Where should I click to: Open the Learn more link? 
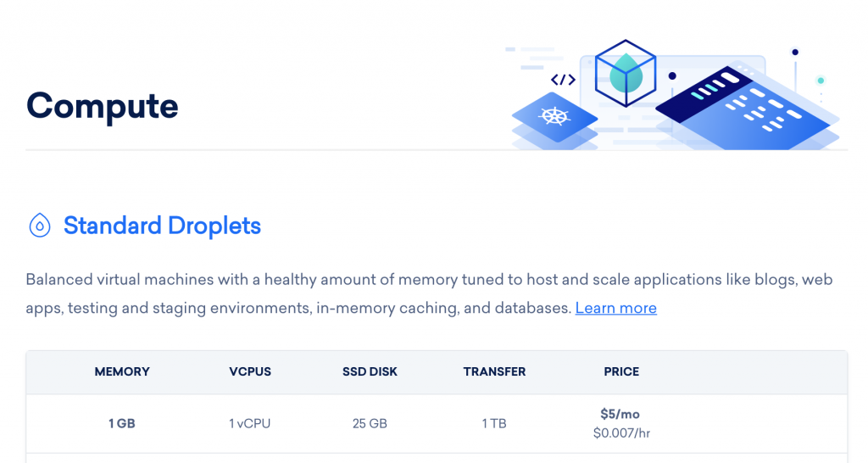click(615, 308)
